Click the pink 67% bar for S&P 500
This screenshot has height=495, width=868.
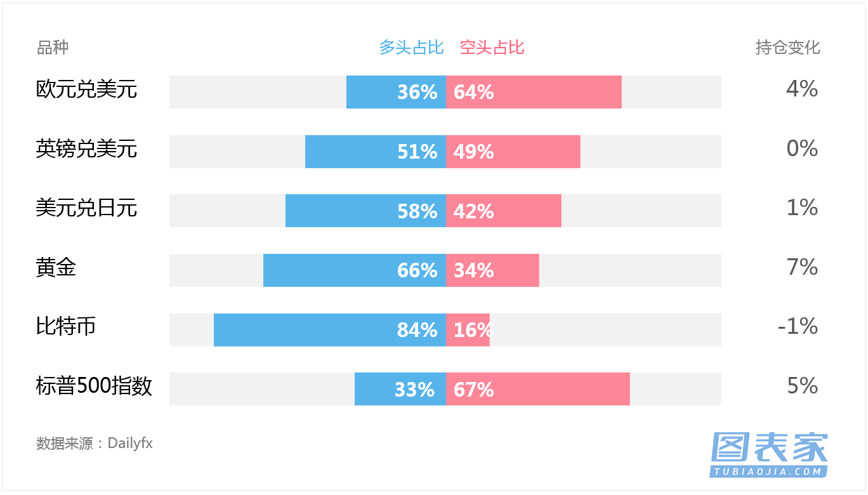[538, 389]
